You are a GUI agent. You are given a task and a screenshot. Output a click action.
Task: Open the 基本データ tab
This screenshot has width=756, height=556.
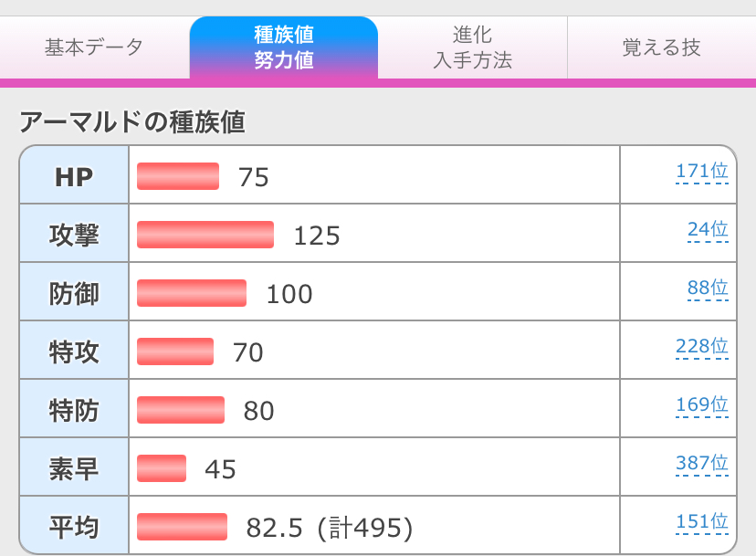[94, 48]
